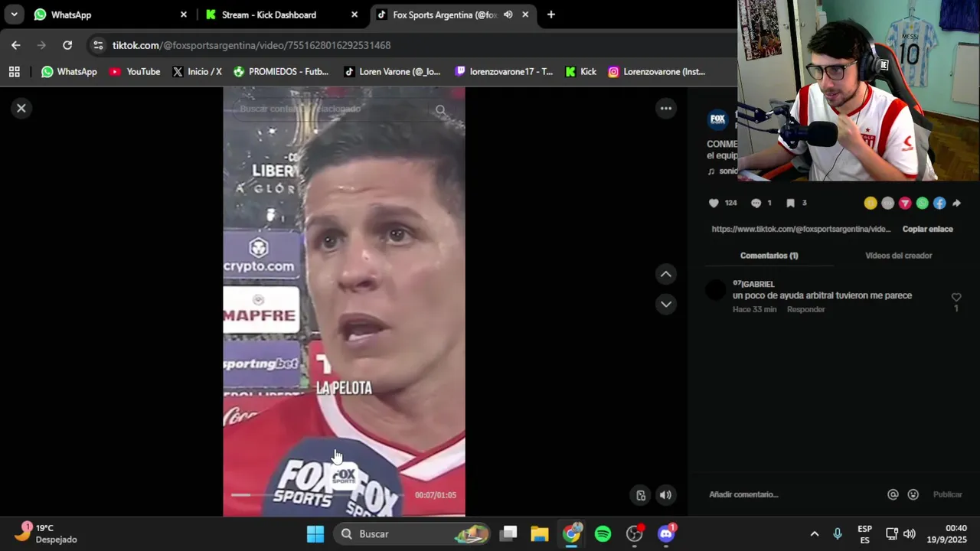Viewport: 980px width, 551px height.
Task: Share the video to WhatsApp
Action: coord(922,203)
